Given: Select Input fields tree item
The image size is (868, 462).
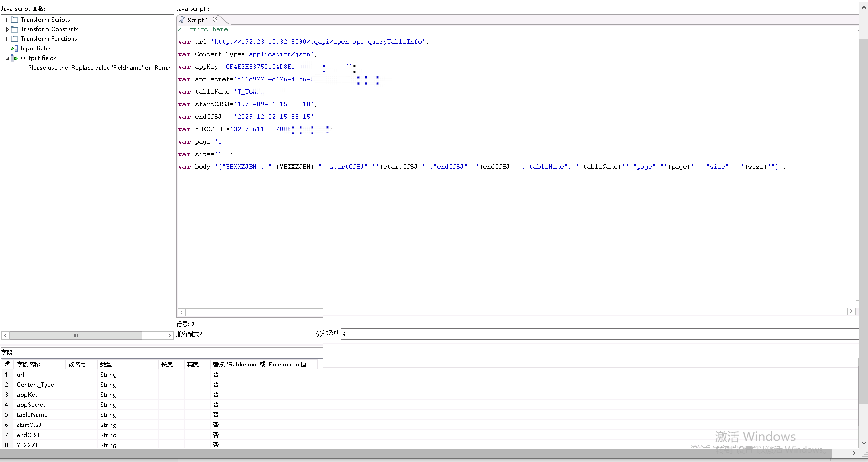Looking at the screenshot, I should tap(36, 49).
